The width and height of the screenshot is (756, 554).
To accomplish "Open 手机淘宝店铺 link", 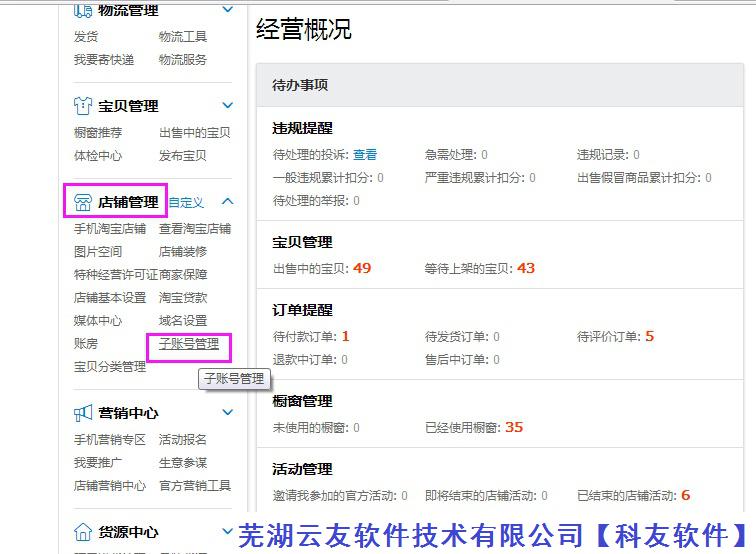I will coord(110,229).
